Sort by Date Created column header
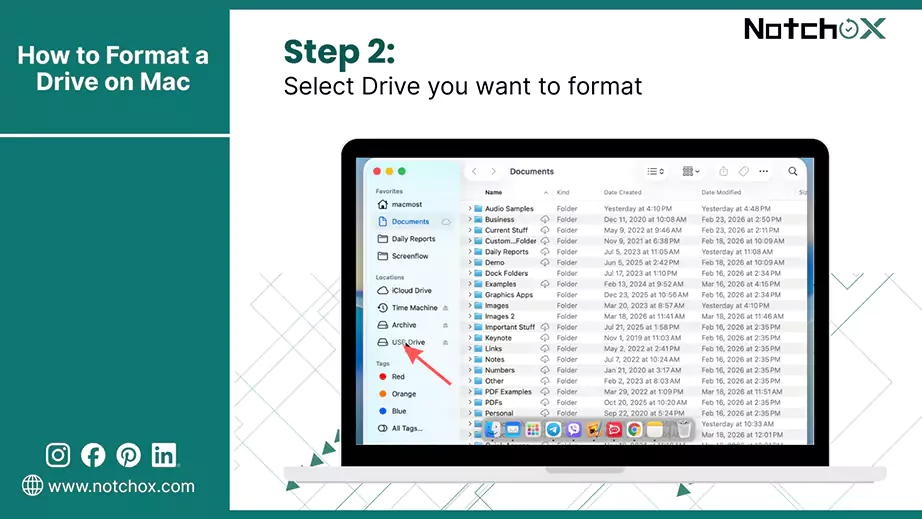This screenshot has height=519, width=922. (x=622, y=192)
